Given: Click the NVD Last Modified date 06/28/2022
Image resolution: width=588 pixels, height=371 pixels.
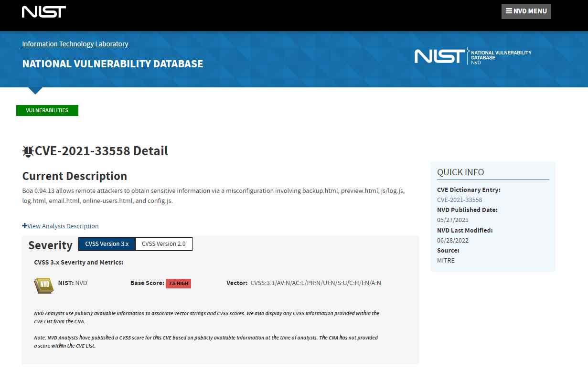Looking at the screenshot, I should (x=453, y=241).
